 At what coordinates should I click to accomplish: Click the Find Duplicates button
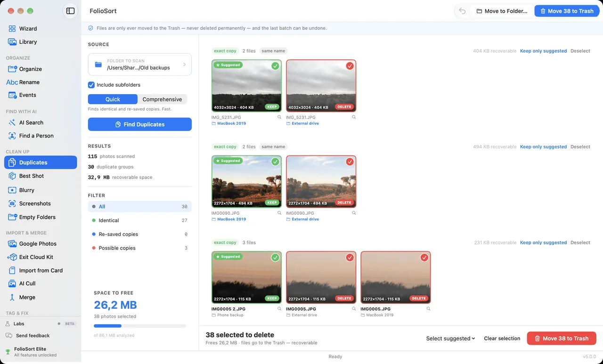(x=140, y=124)
